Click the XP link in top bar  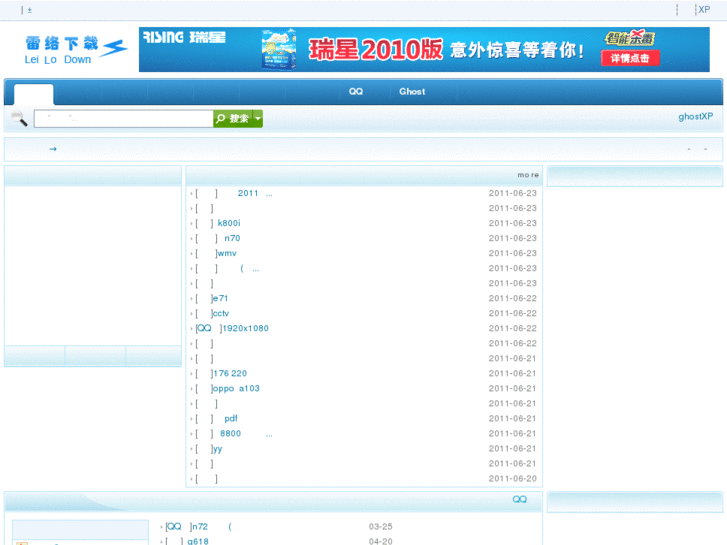[x=704, y=9]
